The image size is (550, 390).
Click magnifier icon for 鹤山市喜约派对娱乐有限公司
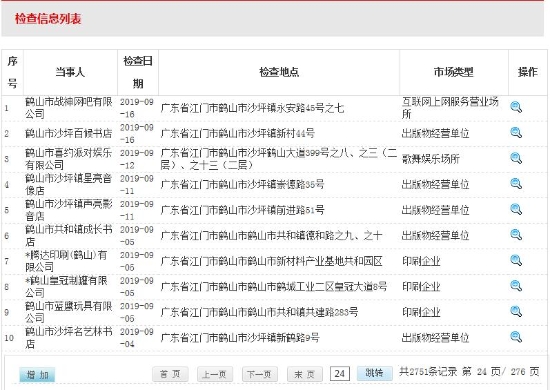[x=516, y=159]
